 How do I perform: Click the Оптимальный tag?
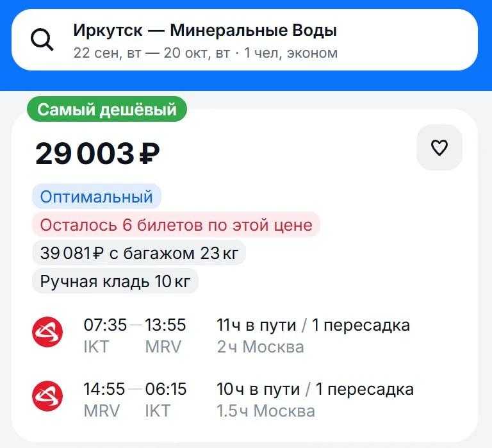coord(97,197)
